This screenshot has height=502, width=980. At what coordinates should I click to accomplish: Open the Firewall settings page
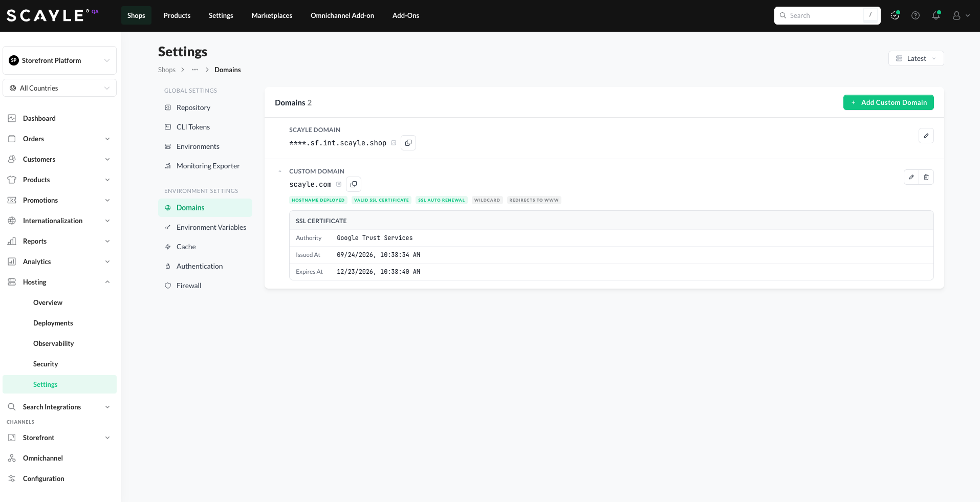coord(205,286)
